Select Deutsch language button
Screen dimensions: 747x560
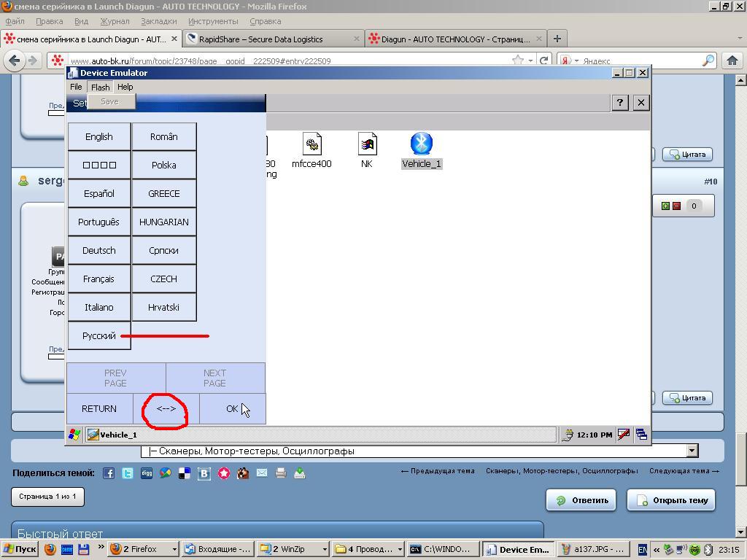pyautogui.click(x=99, y=251)
